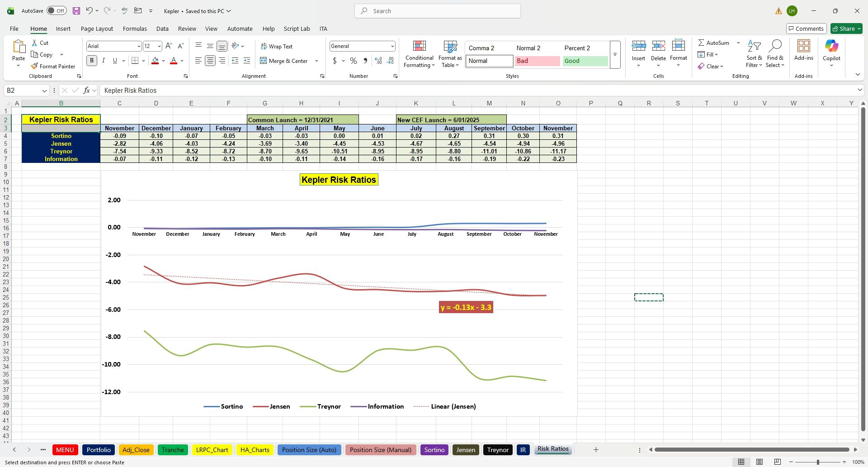Toggle the AutoSave switch
Viewport: 868px width, 467px height.
coord(57,11)
